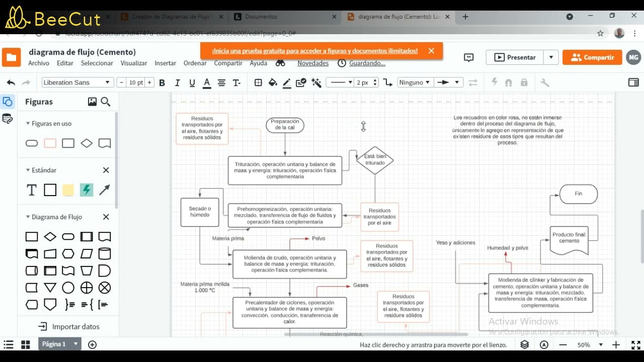
Task: Select the arrow line shape in Estándar
Action: tap(104, 190)
